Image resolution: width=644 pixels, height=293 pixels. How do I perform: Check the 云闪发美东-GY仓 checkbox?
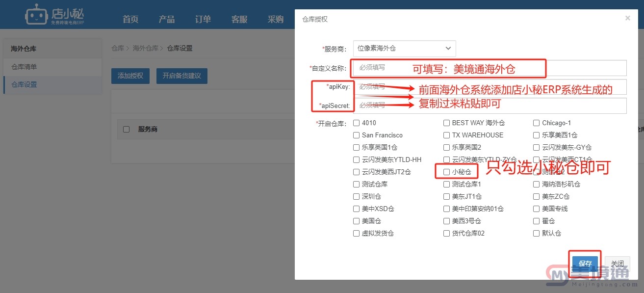pos(537,147)
